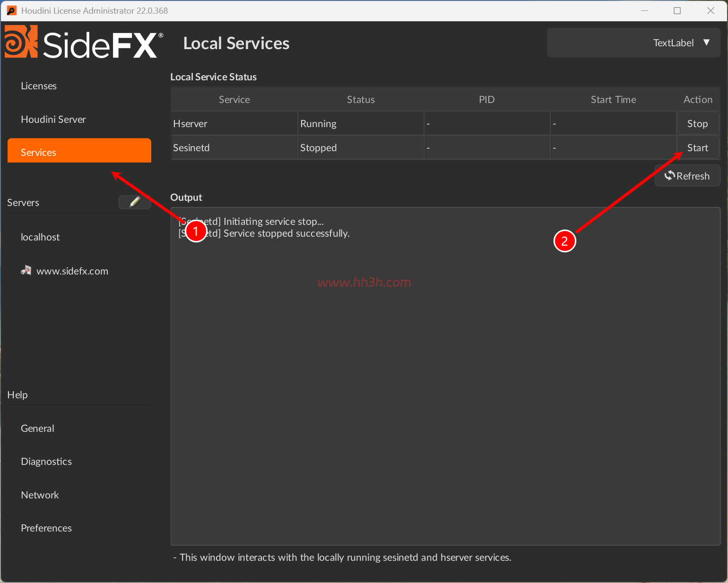
Task: Click the Start Time column header
Action: (613, 100)
